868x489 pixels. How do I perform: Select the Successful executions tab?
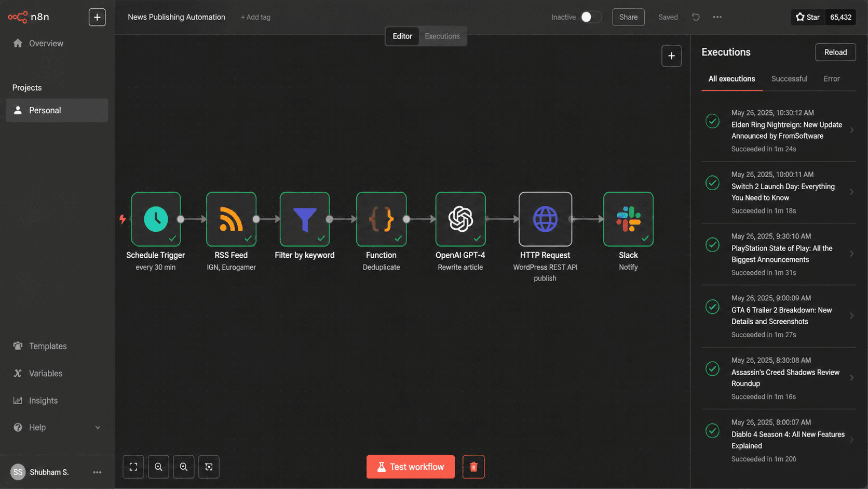(789, 79)
